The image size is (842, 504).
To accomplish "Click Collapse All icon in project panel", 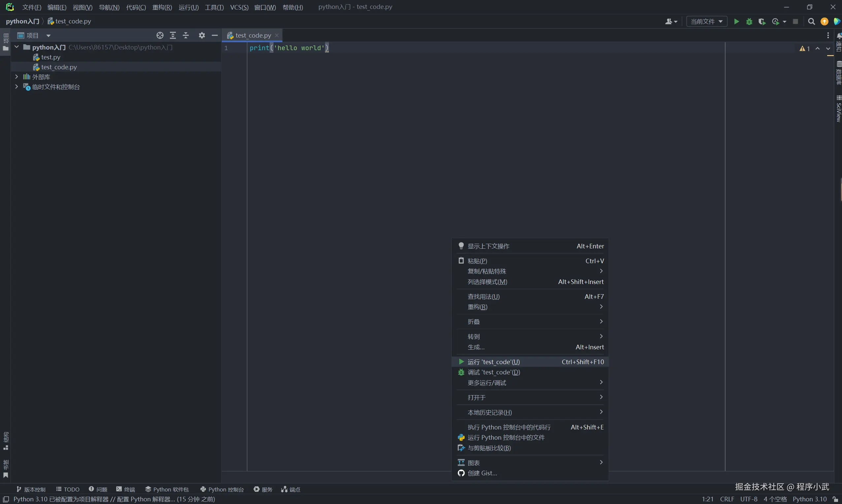I will point(186,35).
